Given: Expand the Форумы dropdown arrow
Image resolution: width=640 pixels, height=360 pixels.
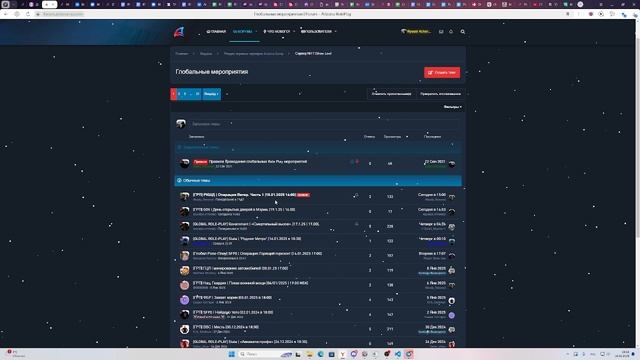Looking at the screenshot, I should pos(256,31).
